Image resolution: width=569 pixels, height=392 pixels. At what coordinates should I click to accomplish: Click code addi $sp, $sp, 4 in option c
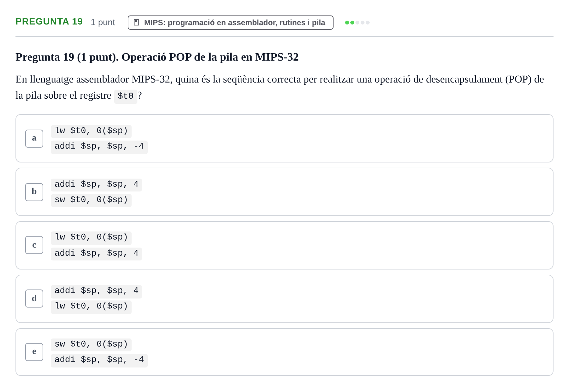tap(96, 254)
